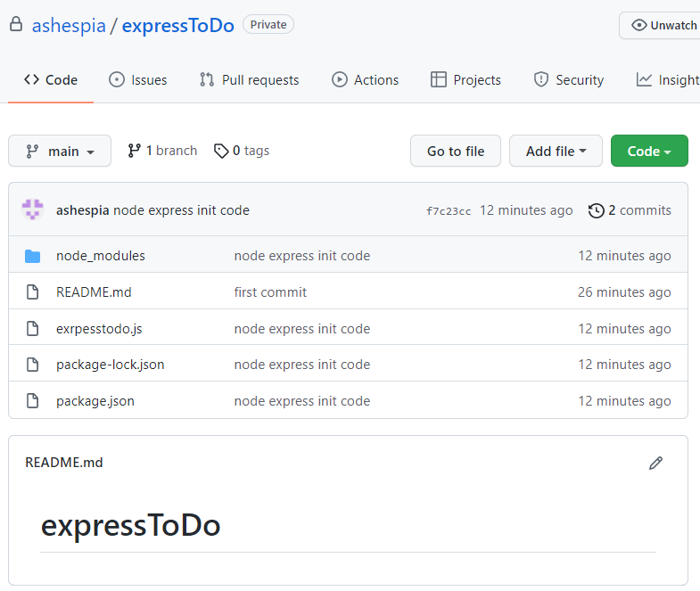
Task: Click the Insights graph icon
Action: coord(644,80)
